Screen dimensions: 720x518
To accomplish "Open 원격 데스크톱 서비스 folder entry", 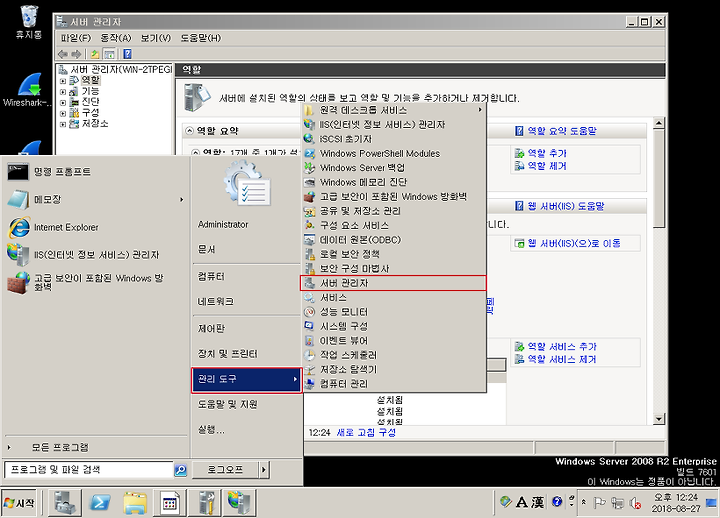I will pyautogui.click(x=393, y=110).
